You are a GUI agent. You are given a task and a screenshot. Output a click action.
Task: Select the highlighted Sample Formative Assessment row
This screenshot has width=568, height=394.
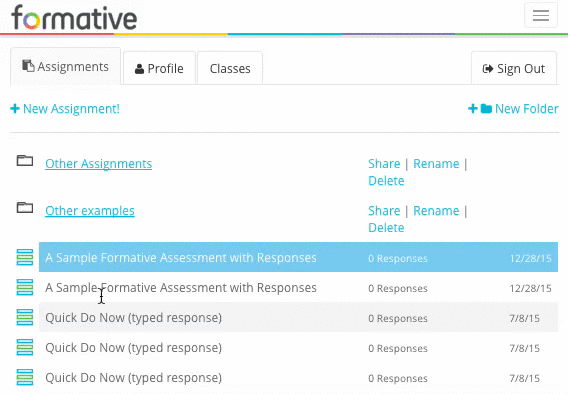click(x=298, y=257)
